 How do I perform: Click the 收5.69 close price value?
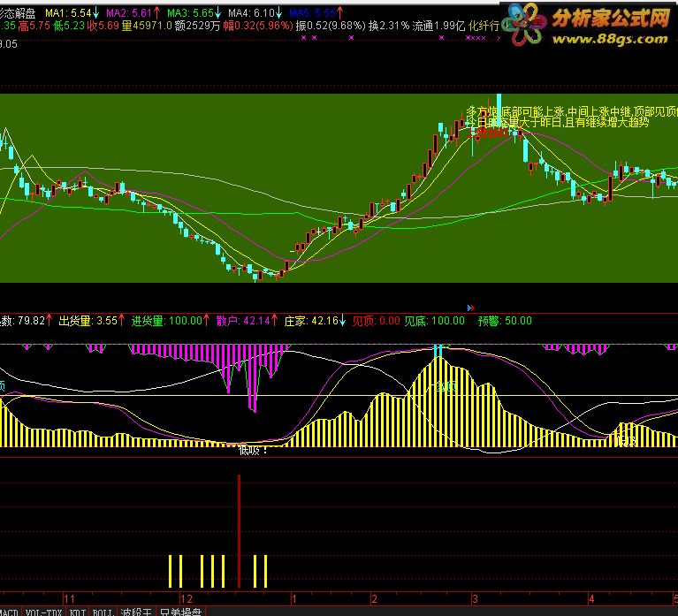103,26
